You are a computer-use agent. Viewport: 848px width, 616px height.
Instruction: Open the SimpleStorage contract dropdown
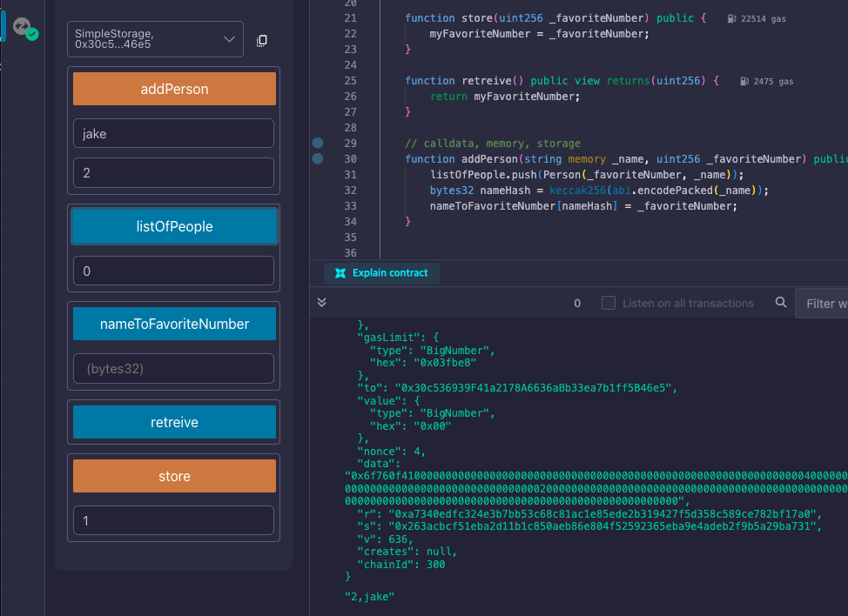pos(155,39)
